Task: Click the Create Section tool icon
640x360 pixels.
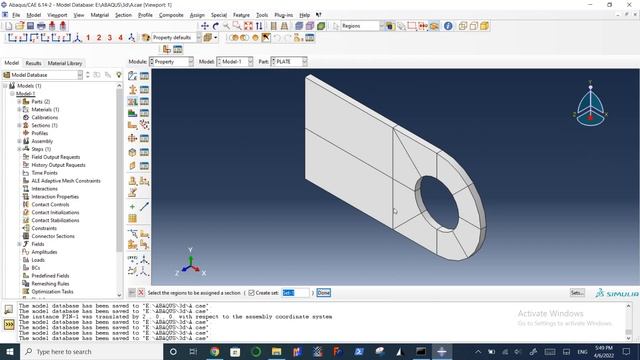Action: point(133,89)
